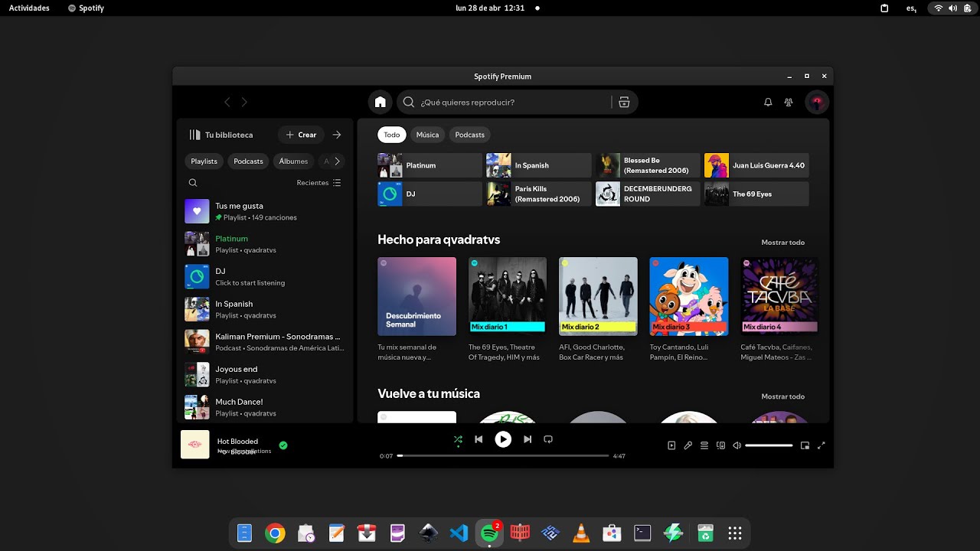The height and width of the screenshot is (551, 980).
Task: Select the Podcasts filter chip in main view
Action: (469, 135)
